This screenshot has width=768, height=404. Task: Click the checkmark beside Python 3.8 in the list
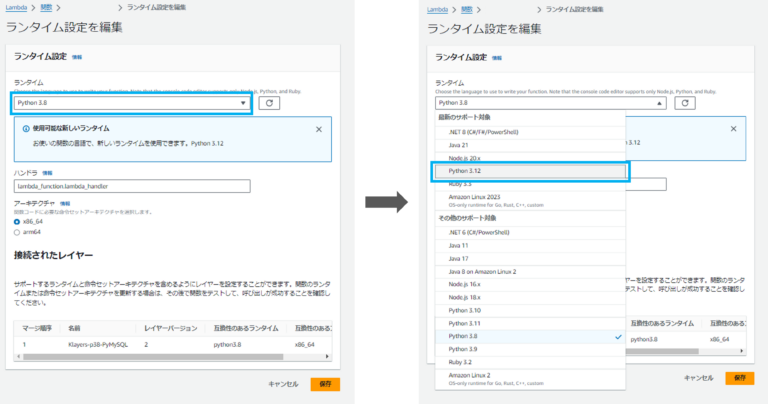tap(619, 338)
